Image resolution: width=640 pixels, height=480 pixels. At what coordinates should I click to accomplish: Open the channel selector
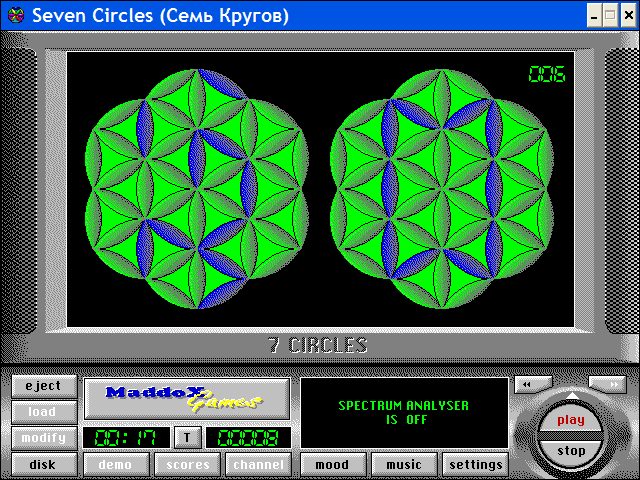[258, 464]
